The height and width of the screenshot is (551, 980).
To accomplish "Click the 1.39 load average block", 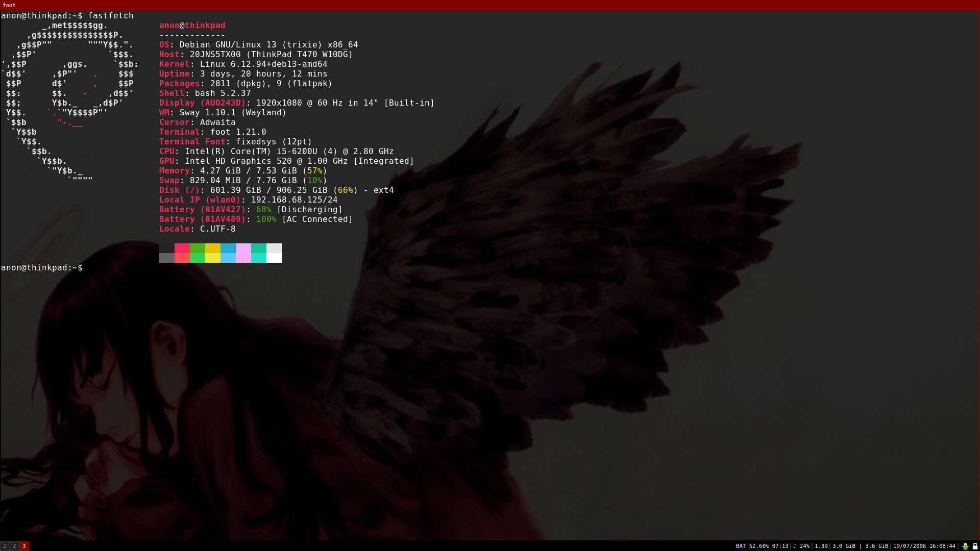I will [x=821, y=546].
